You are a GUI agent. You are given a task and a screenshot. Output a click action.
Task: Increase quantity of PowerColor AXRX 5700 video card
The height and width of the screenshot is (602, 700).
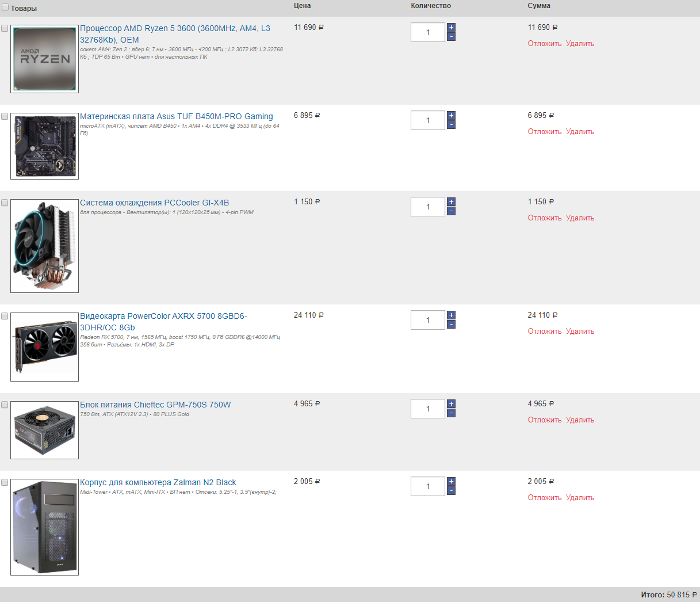(451, 315)
